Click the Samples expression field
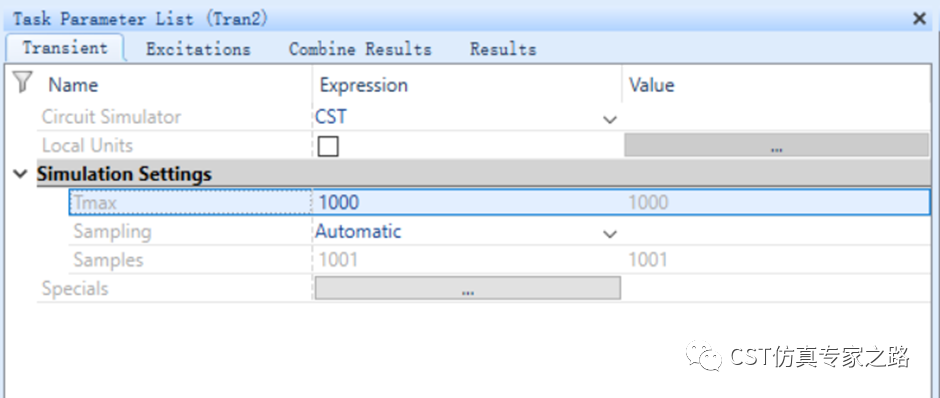Screen dimensions: 940x398 (467, 260)
